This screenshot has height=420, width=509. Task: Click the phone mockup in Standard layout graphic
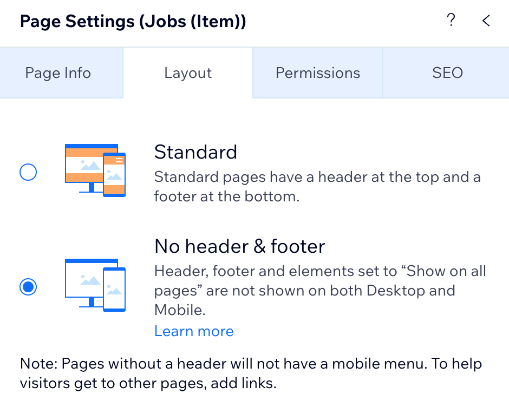click(114, 175)
